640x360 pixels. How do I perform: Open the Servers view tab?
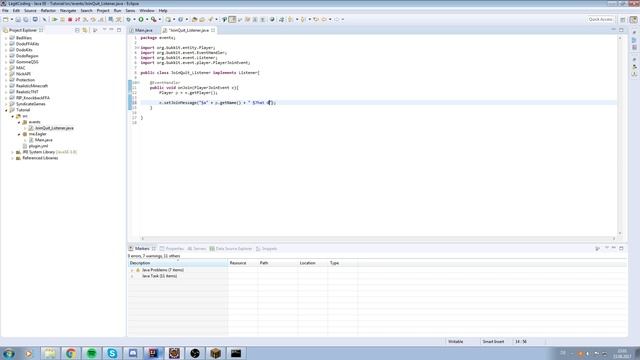(197, 249)
